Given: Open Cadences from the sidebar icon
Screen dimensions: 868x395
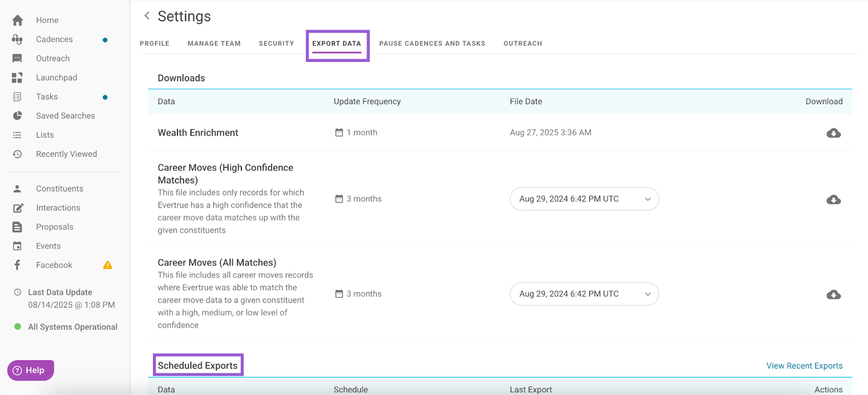Looking at the screenshot, I should (x=17, y=39).
